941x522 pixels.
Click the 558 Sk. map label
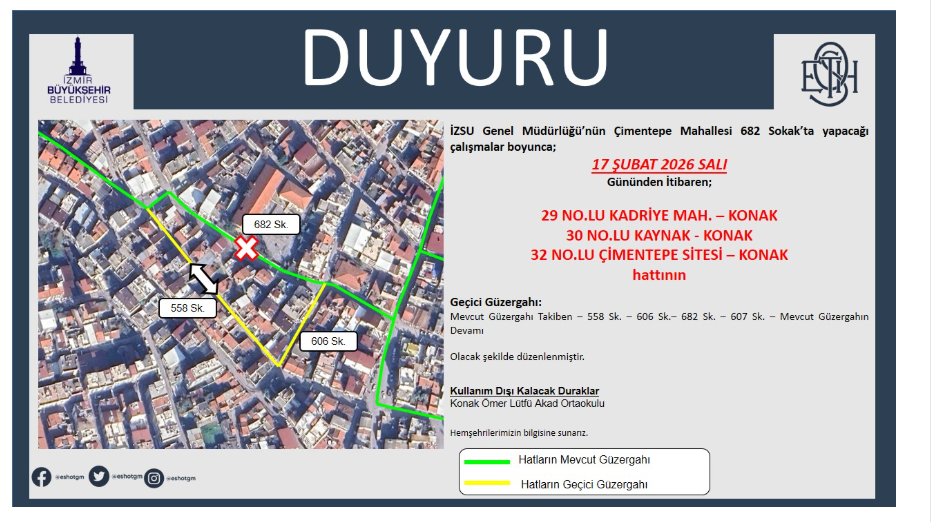(188, 308)
